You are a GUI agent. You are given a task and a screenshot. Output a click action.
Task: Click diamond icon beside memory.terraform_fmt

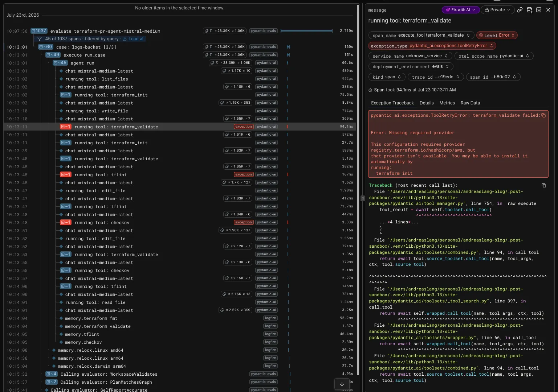coord(61,318)
